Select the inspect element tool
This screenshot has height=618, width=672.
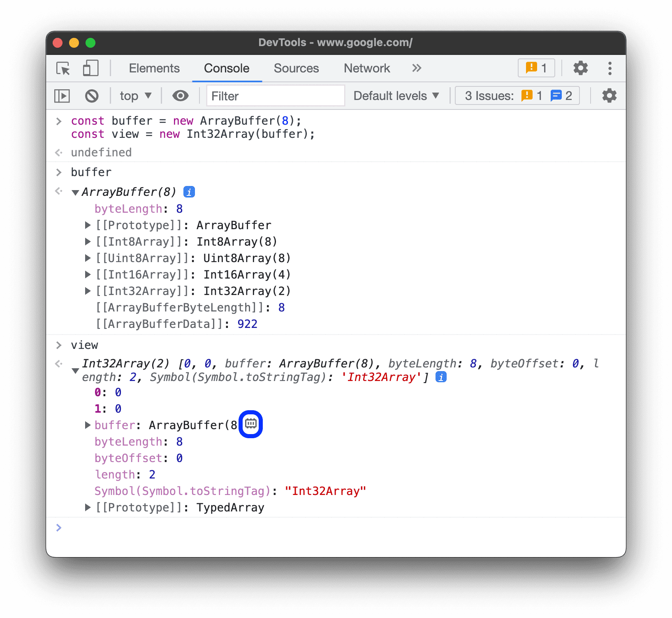point(62,68)
